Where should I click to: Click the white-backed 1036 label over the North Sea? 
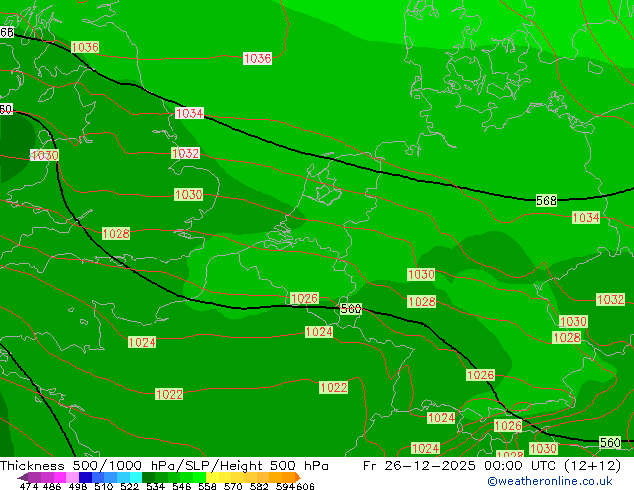tap(257, 58)
